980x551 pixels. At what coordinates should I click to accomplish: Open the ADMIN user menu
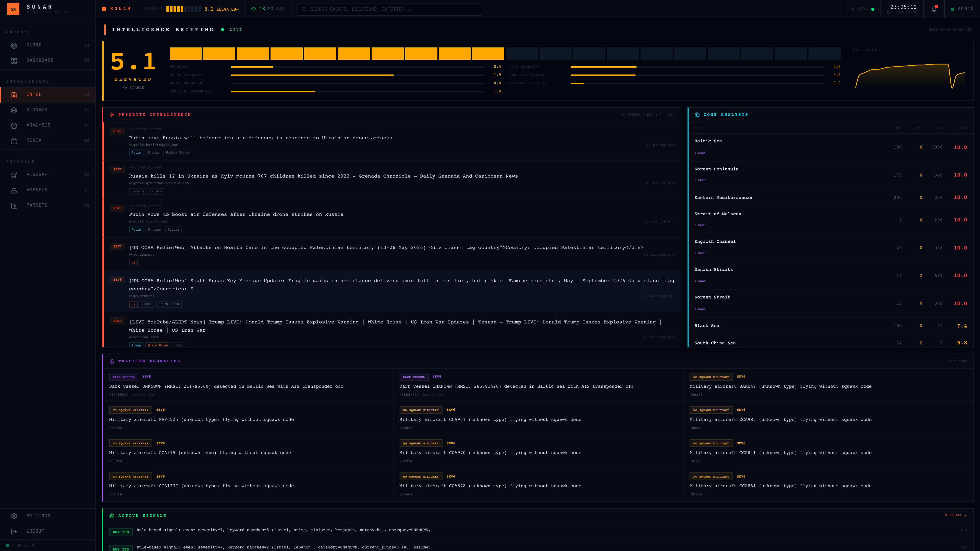(x=962, y=9)
